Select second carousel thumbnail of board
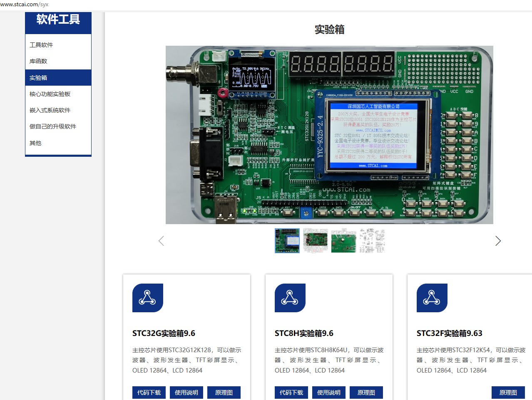The height and width of the screenshot is (400, 532). click(316, 240)
